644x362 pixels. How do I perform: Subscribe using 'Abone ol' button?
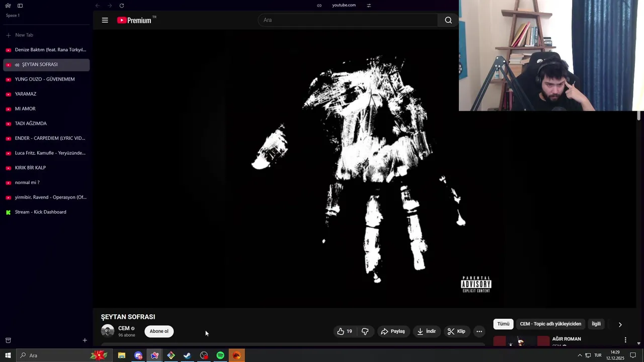159,331
